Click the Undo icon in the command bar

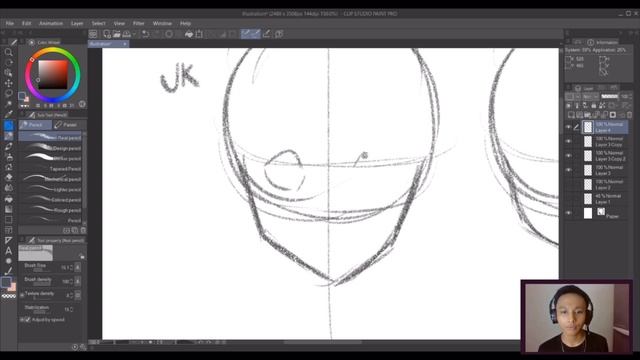146,34
